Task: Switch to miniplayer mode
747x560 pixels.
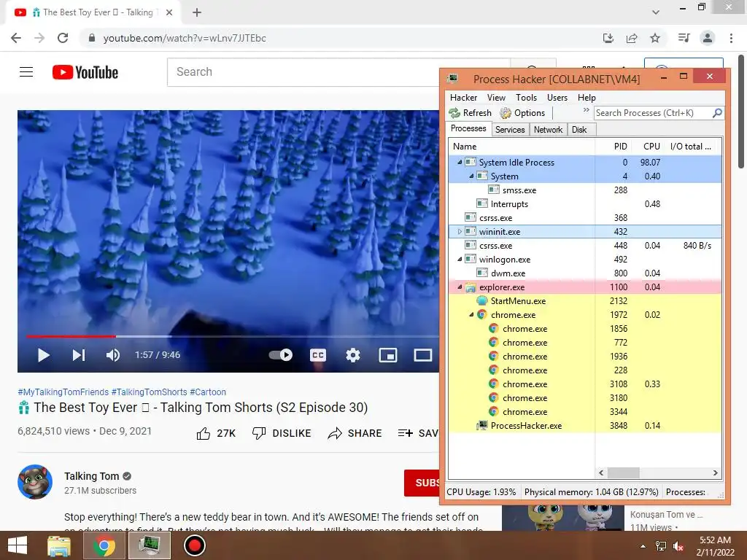Action: pyautogui.click(x=388, y=355)
